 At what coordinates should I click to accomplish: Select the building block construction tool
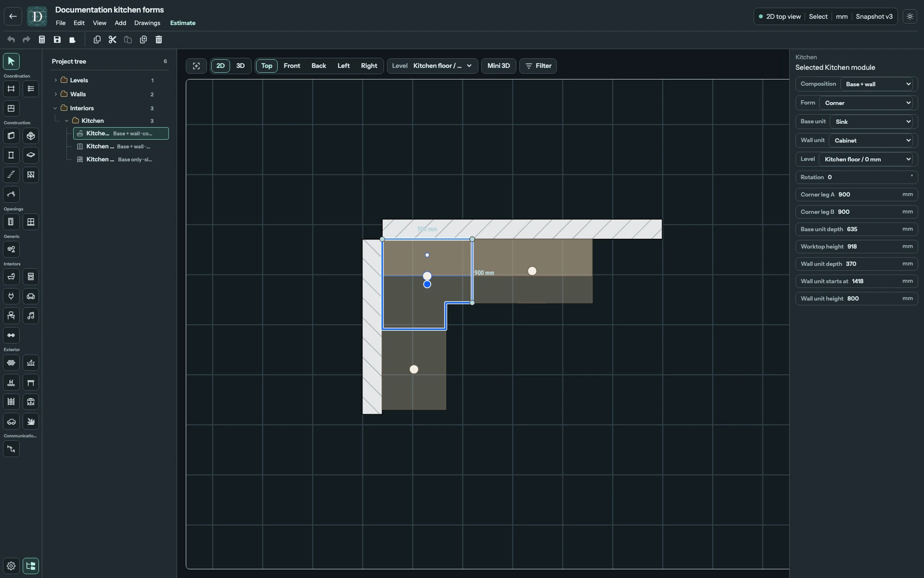point(31,136)
